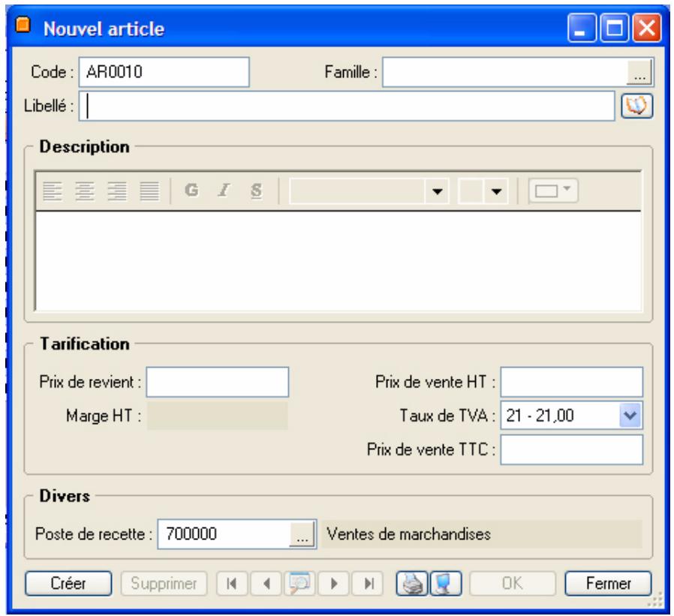Viewport: 674px width, 616px height.
Task: Click the Libellé text field
Action: click(347, 106)
